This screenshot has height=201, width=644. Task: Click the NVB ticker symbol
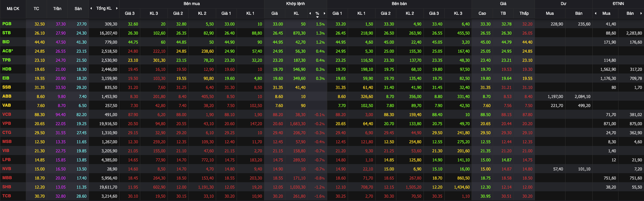[x=7, y=169]
